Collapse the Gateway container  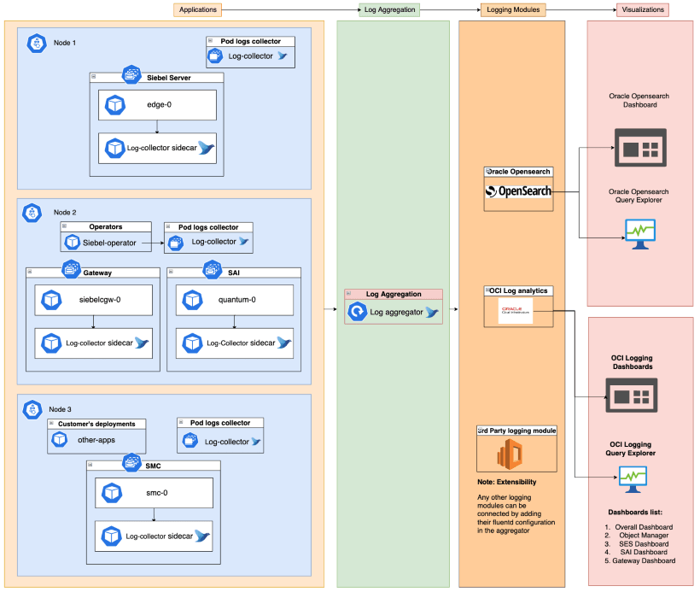pyautogui.click(x=30, y=271)
